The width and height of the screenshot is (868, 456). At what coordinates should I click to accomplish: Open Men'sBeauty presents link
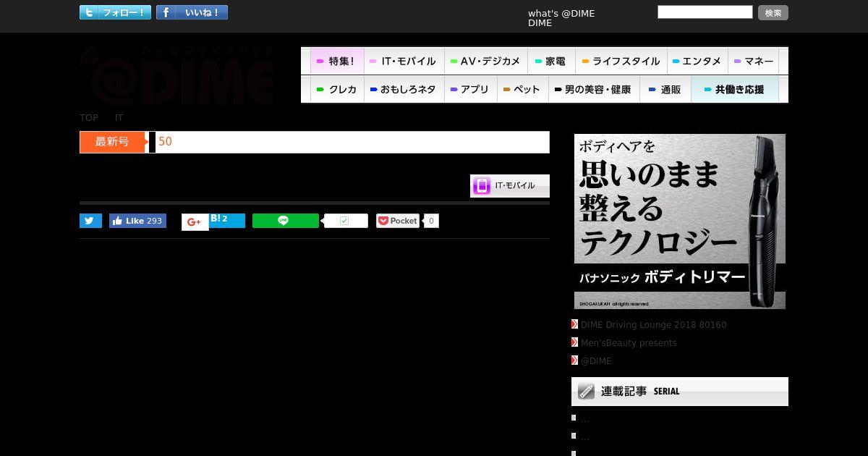pyautogui.click(x=629, y=343)
